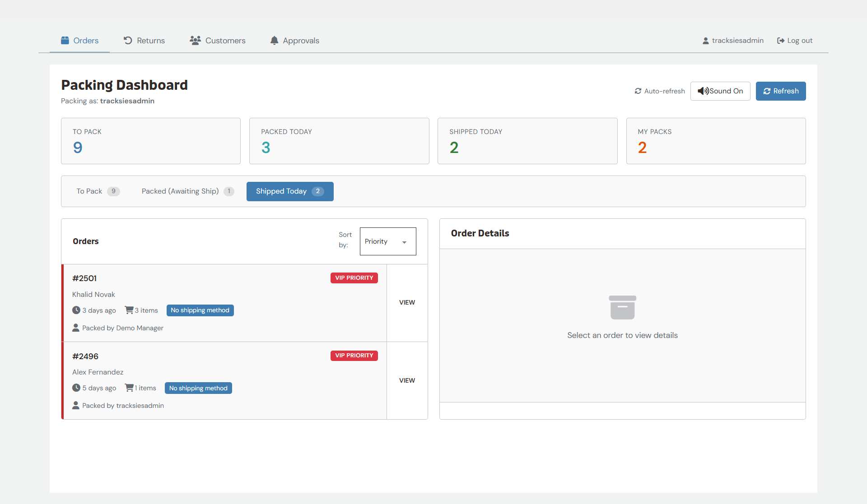The height and width of the screenshot is (504, 867).
Task: Click the Customers people icon
Action: [195, 41]
